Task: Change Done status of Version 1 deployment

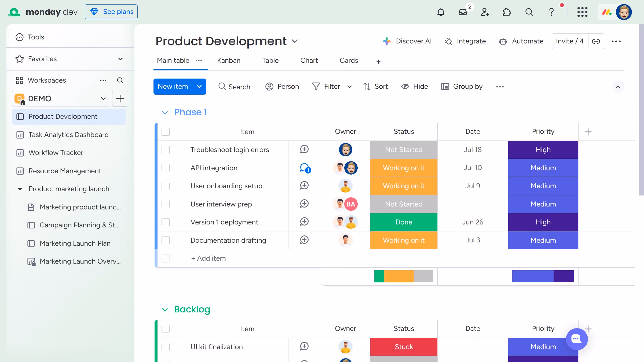Action: click(x=404, y=222)
